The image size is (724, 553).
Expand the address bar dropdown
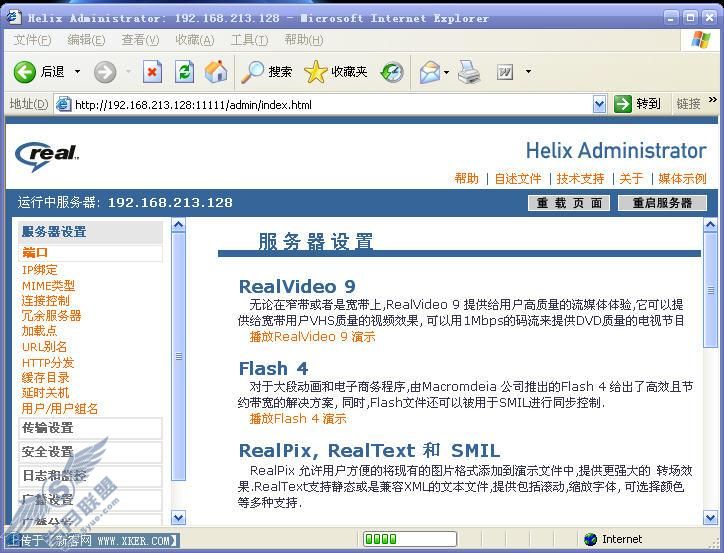point(599,105)
